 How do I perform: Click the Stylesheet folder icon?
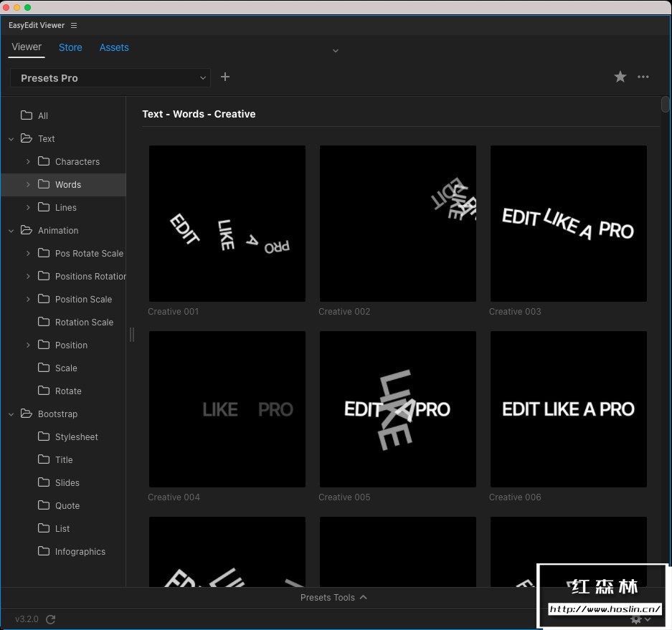pos(44,436)
